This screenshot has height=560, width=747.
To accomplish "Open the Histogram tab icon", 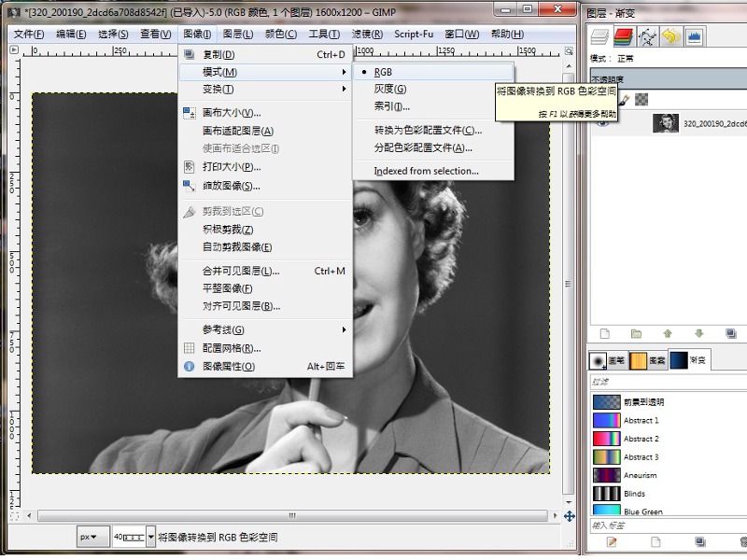I will [694, 37].
